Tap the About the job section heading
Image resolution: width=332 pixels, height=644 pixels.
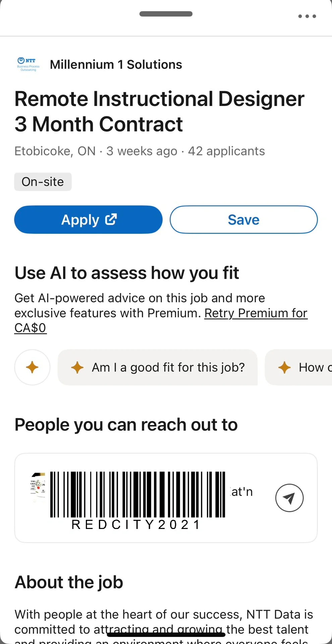[x=69, y=582]
